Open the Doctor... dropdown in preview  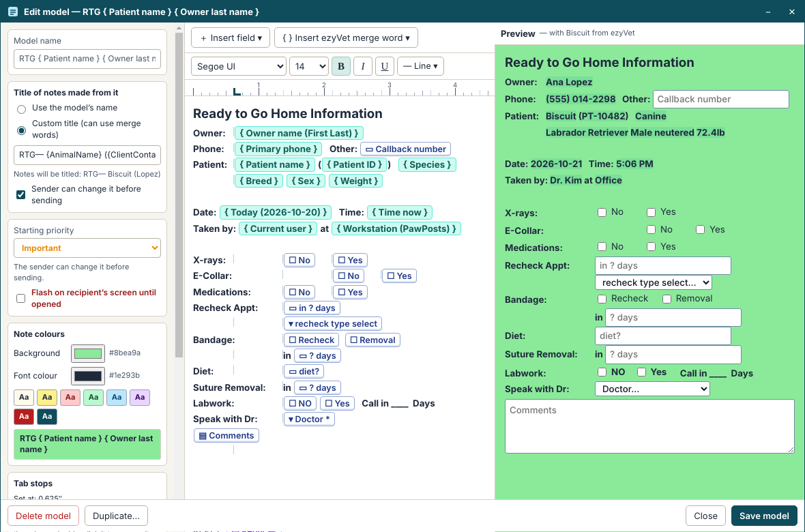coord(652,389)
